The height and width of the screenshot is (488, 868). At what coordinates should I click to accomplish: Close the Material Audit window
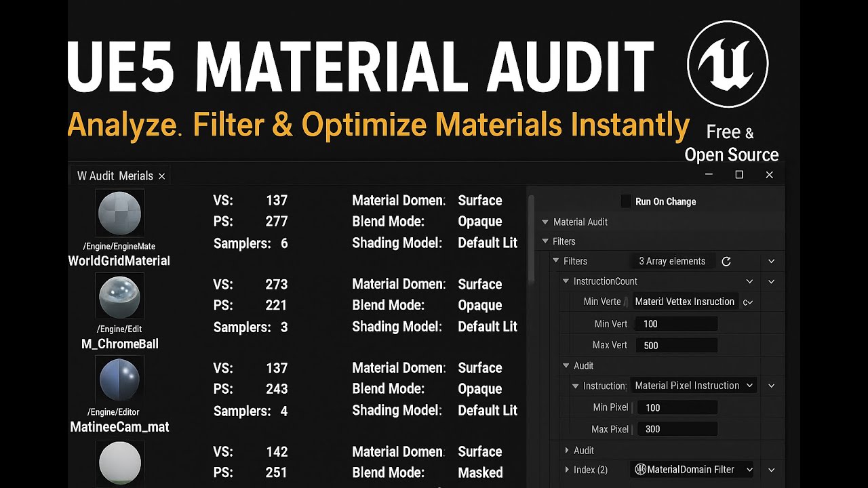tap(769, 175)
